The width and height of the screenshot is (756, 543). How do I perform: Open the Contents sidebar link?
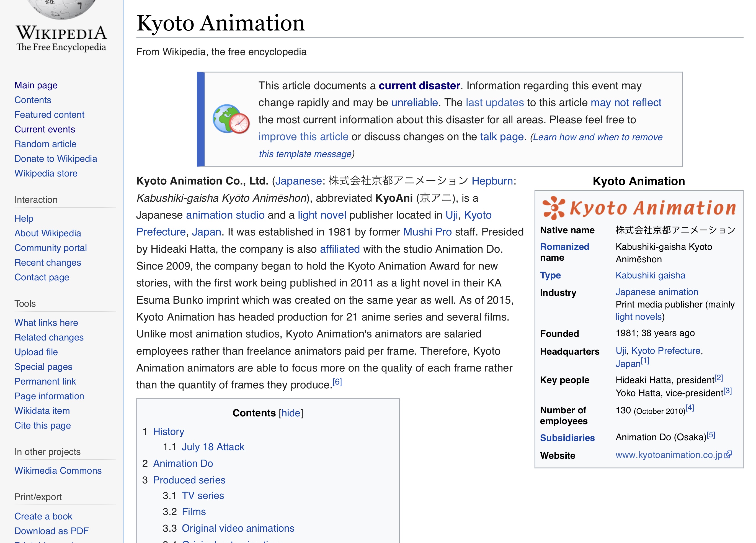[33, 100]
